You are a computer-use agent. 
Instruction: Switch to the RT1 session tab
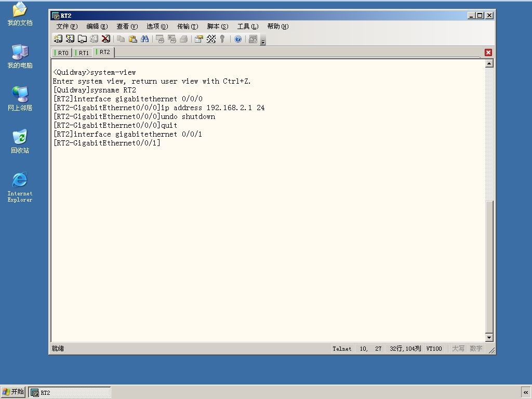click(82, 53)
